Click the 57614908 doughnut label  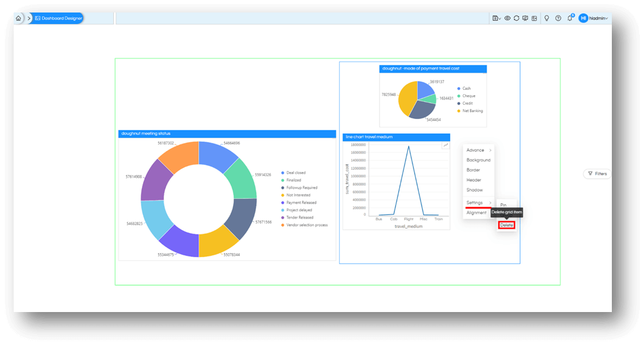click(134, 177)
